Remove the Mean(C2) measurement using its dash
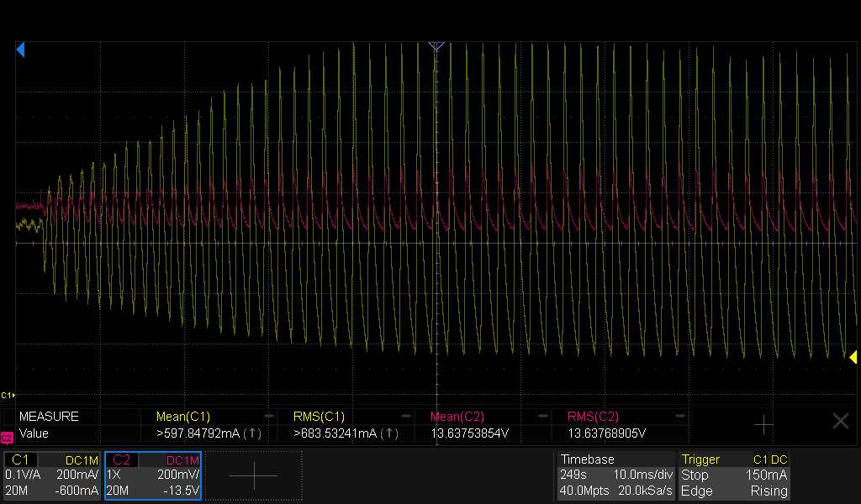861x504 pixels. point(542,417)
